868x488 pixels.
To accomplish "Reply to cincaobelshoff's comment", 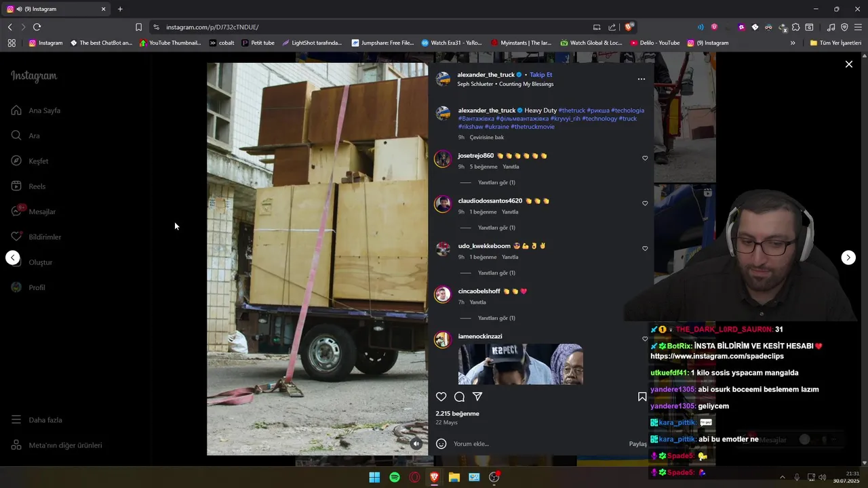I will coord(478,302).
